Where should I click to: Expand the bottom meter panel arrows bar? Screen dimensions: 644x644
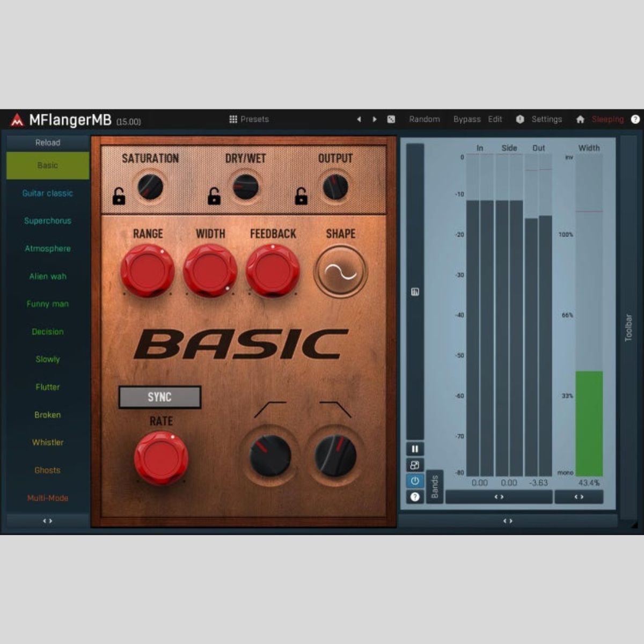point(508,521)
